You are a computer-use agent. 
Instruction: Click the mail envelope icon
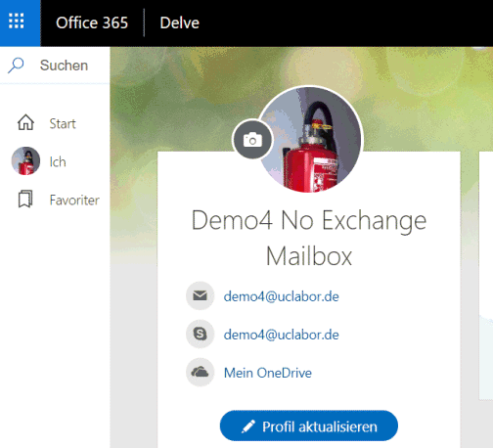201,295
